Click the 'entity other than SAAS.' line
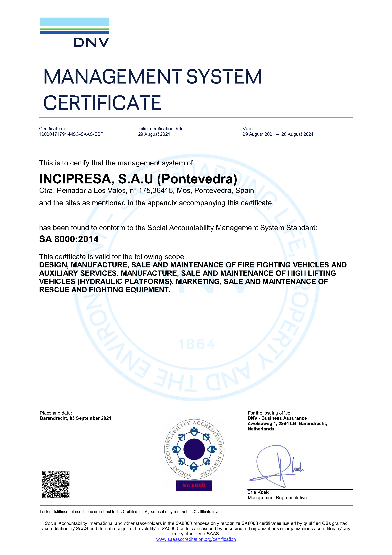 point(196,534)
